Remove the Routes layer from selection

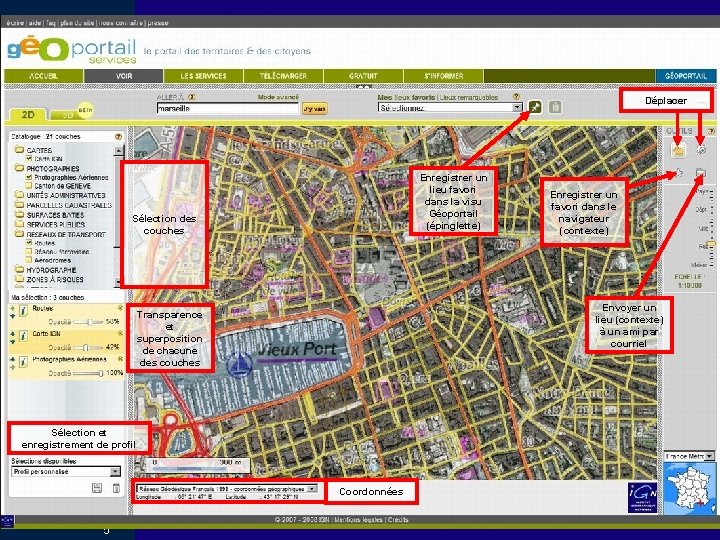(120, 308)
